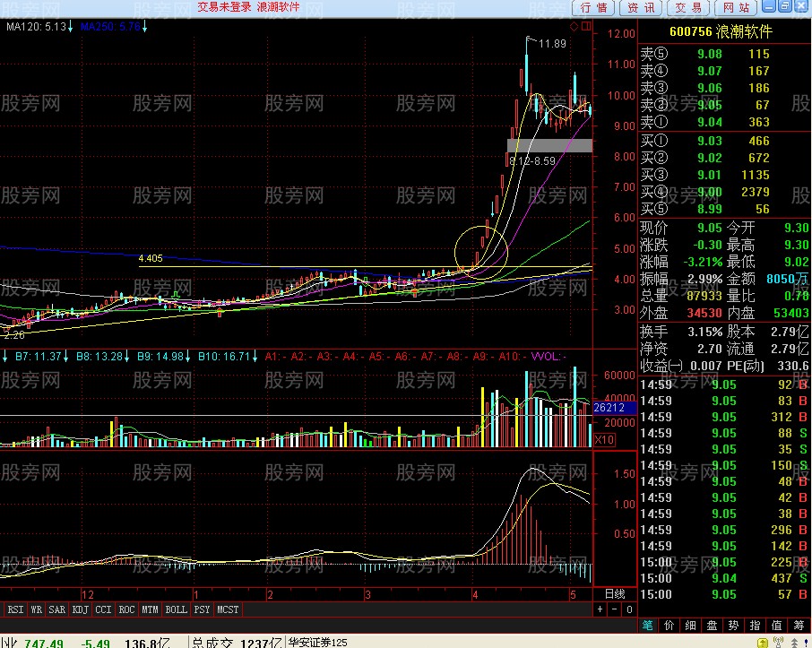Switch to the WR indicator tab

pyautogui.click(x=36, y=609)
